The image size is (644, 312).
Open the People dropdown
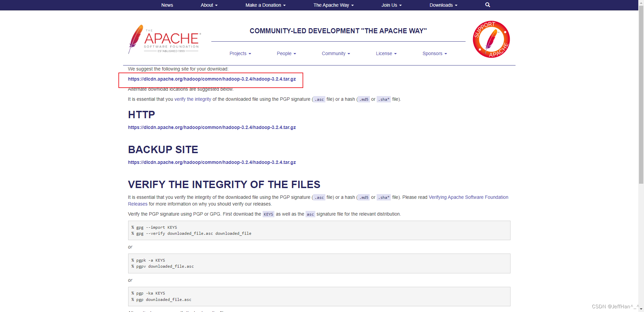(286, 53)
